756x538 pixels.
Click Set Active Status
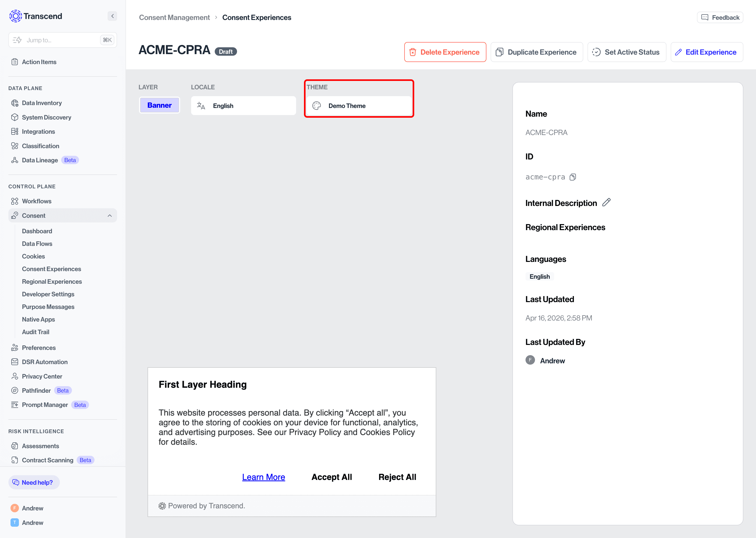(627, 52)
